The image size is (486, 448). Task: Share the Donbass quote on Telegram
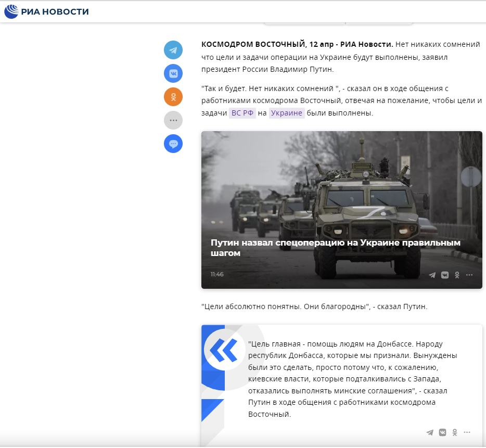click(430, 432)
